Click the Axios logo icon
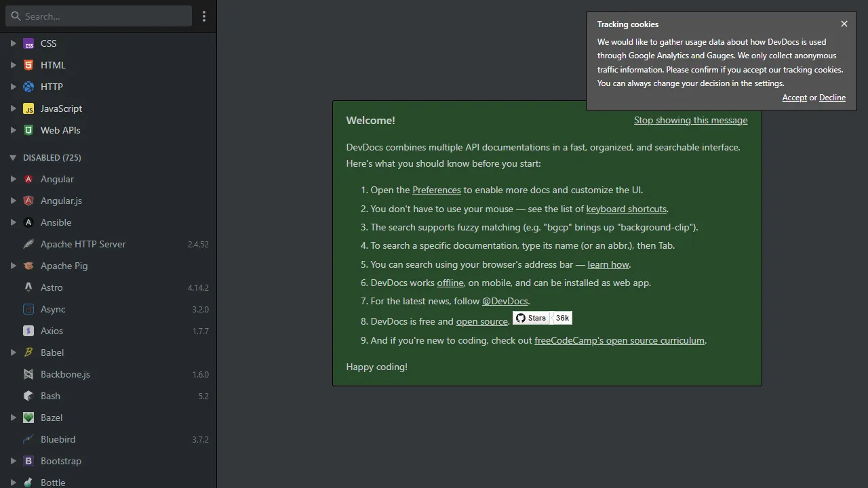This screenshot has width=868, height=488. coord(28,331)
